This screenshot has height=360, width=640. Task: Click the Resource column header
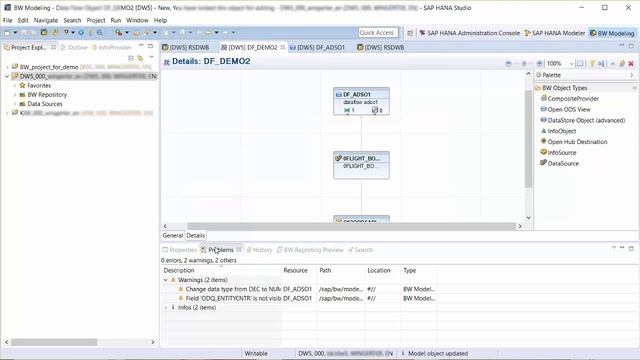(296, 270)
